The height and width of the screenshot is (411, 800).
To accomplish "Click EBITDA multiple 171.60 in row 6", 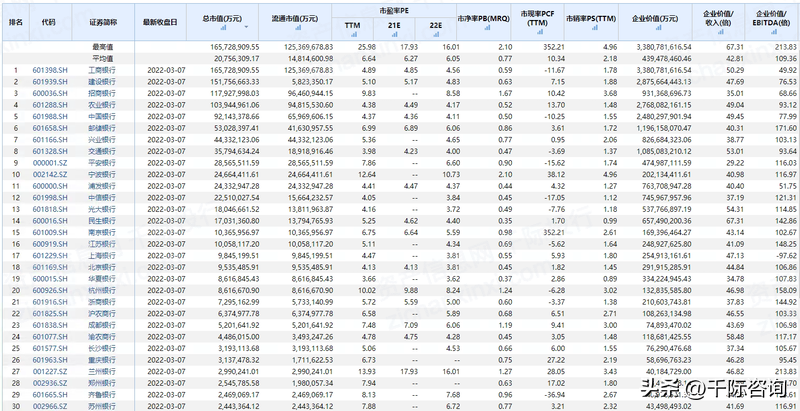I will 787,128.
